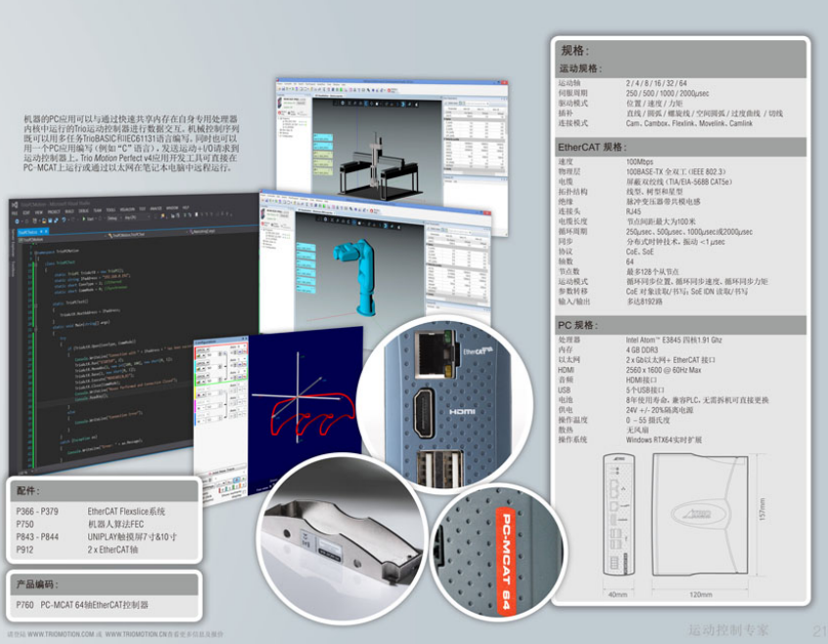Select accessory row P912
The width and height of the screenshot is (828, 644).
click(77, 549)
